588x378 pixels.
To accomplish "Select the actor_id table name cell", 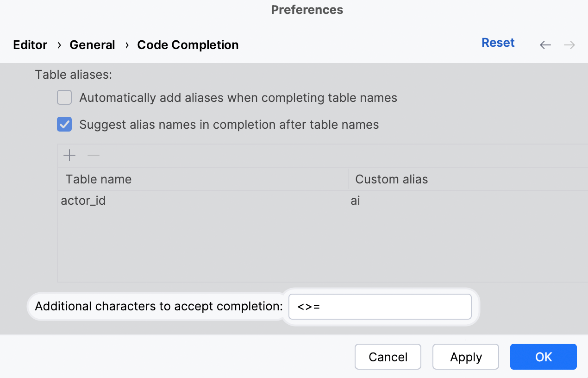I will click(x=83, y=201).
